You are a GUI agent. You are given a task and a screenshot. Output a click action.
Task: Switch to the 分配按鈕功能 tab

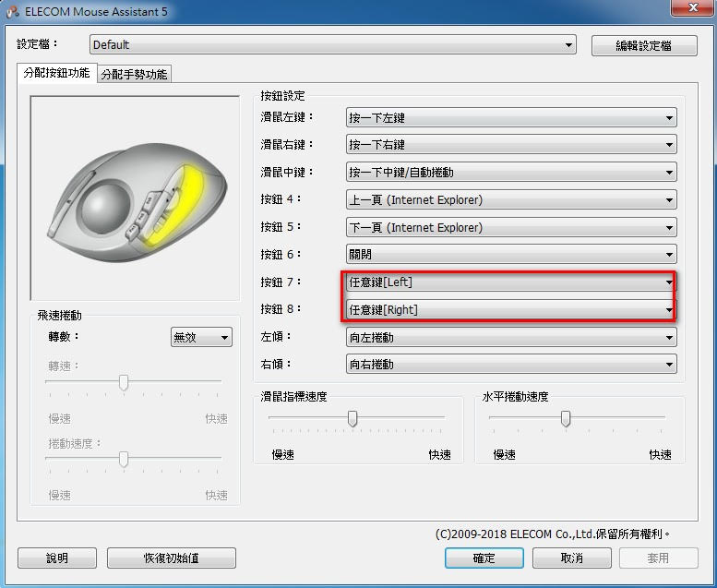tap(56, 73)
